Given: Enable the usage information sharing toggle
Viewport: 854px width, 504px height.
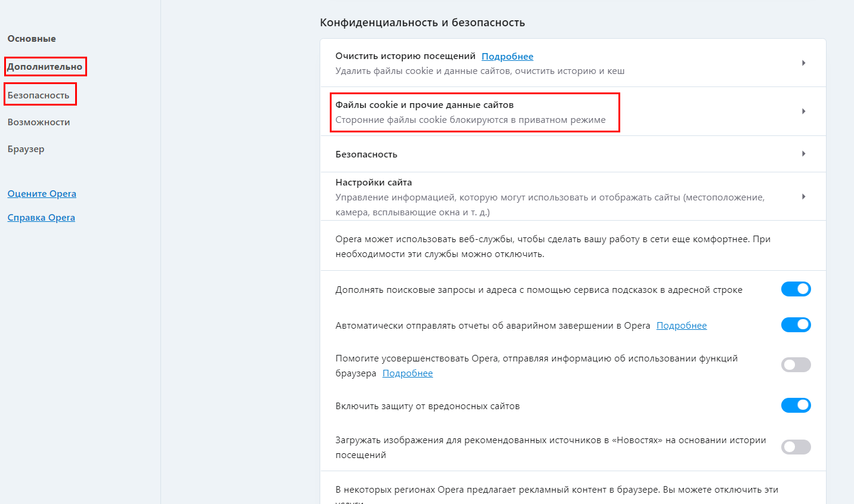Looking at the screenshot, I should 796,365.
